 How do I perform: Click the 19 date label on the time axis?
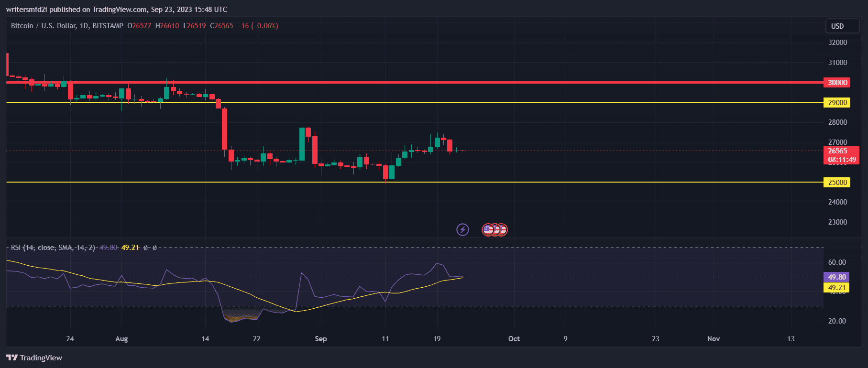pos(437,339)
